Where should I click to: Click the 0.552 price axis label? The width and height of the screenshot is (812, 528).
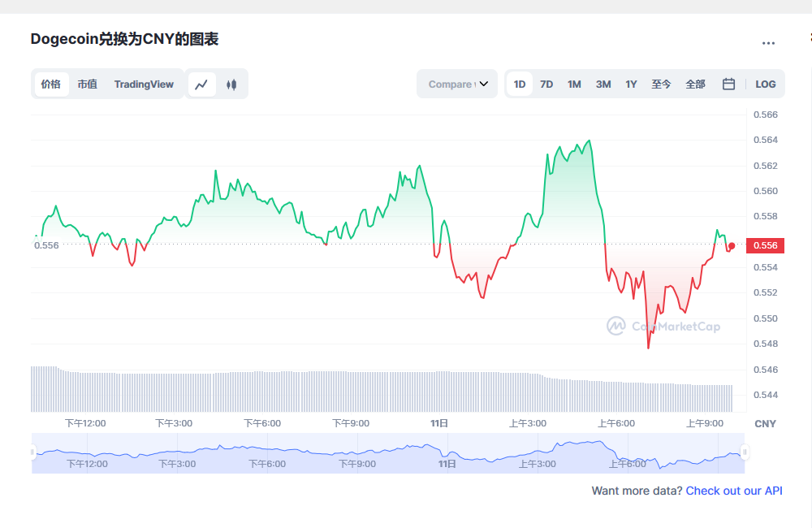pyautogui.click(x=766, y=292)
